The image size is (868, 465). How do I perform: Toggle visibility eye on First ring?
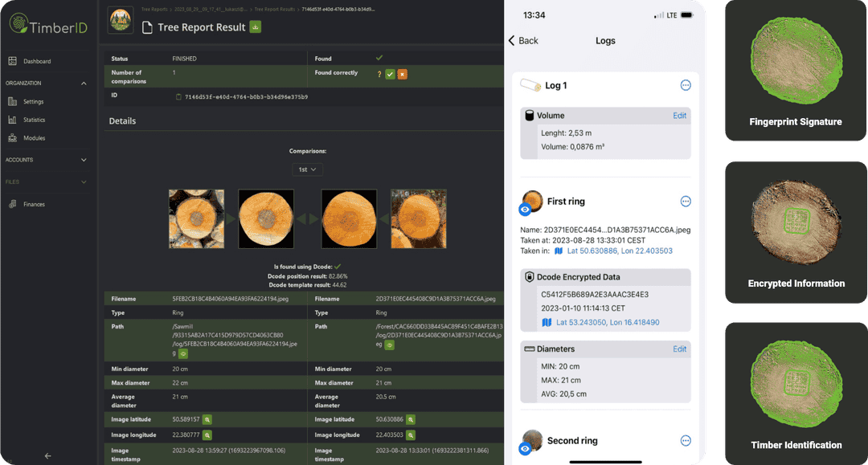click(525, 210)
